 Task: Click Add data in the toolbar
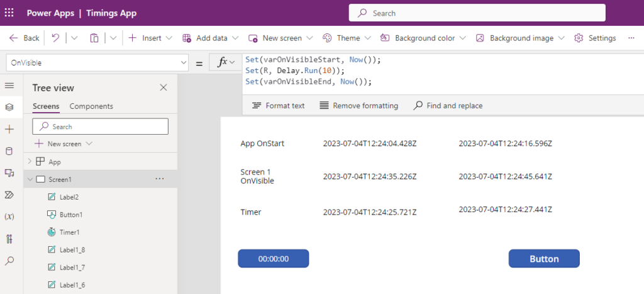(210, 38)
